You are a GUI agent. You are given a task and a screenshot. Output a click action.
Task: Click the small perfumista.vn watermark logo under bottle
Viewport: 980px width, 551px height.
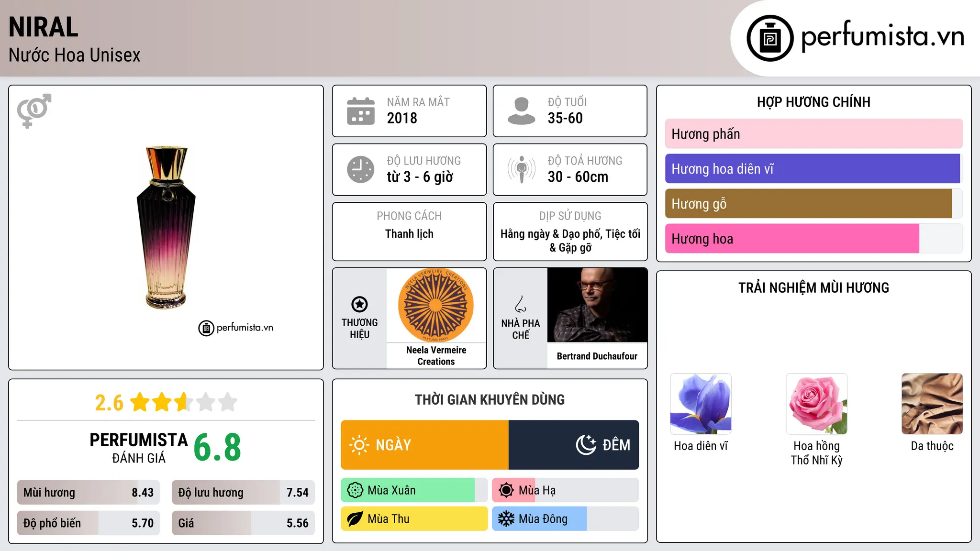click(236, 328)
